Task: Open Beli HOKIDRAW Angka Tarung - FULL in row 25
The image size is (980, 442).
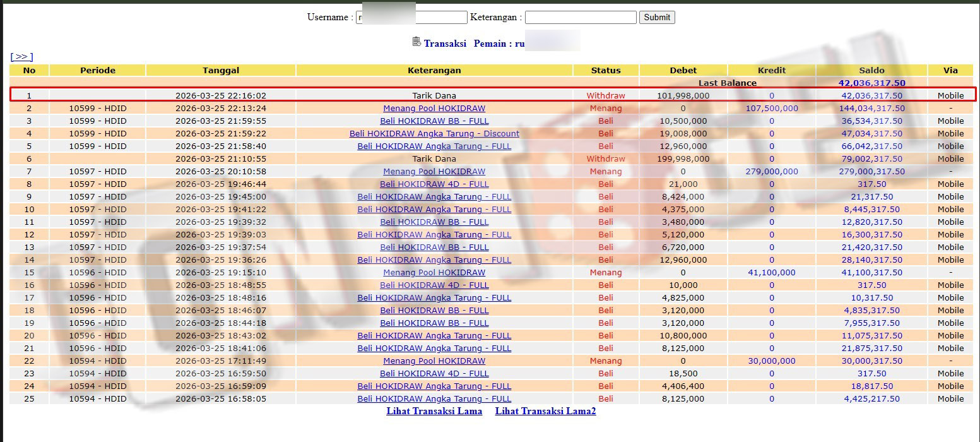Action: (434, 398)
